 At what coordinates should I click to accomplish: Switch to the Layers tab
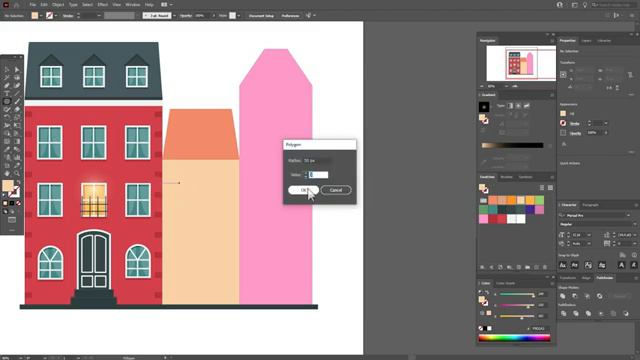click(586, 41)
